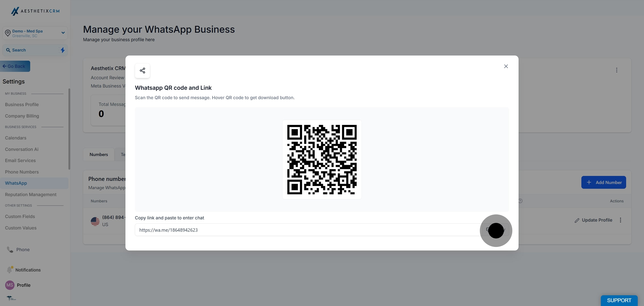
Task: Click the Add Number button
Action: 604,182
